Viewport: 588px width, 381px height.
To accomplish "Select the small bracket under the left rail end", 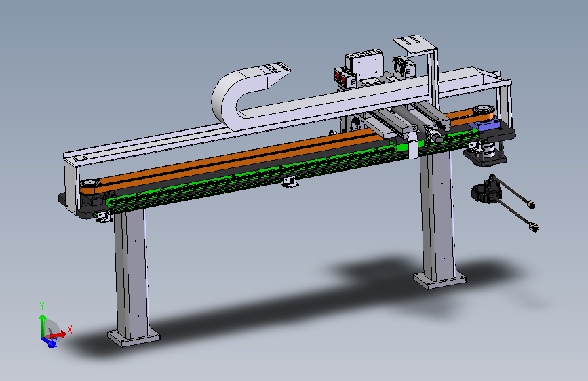I will pyautogui.click(x=104, y=217).
